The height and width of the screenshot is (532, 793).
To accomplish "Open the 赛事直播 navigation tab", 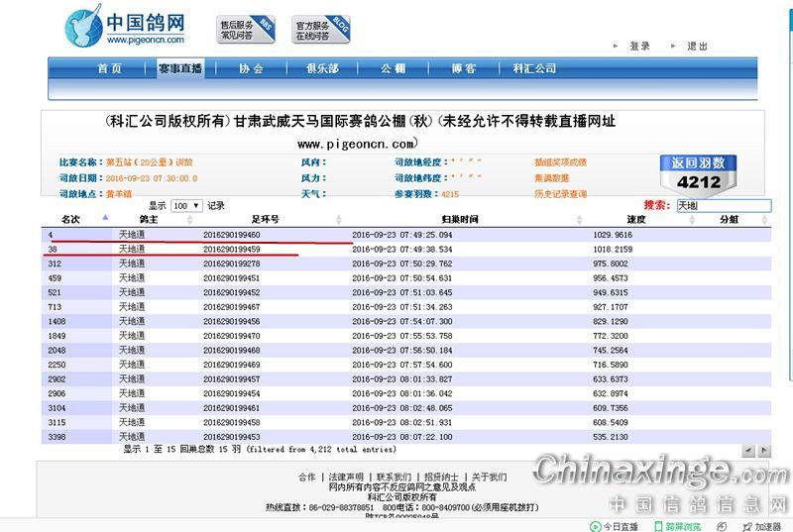I will point(179,68).
